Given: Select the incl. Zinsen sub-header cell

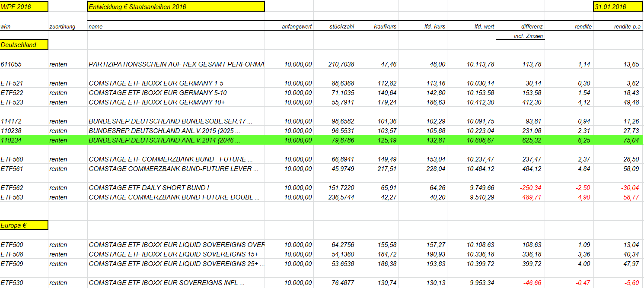Looking at the screenshot, I should click(529, 36).
